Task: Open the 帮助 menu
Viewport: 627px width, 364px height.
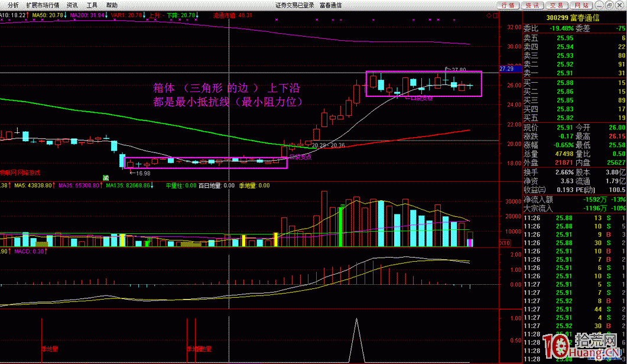Action: pos(112,5)
